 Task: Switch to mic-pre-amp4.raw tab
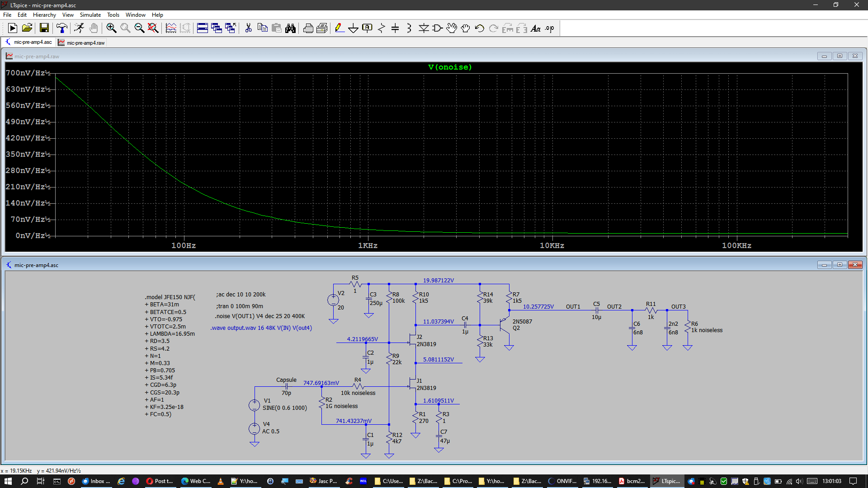81,42
